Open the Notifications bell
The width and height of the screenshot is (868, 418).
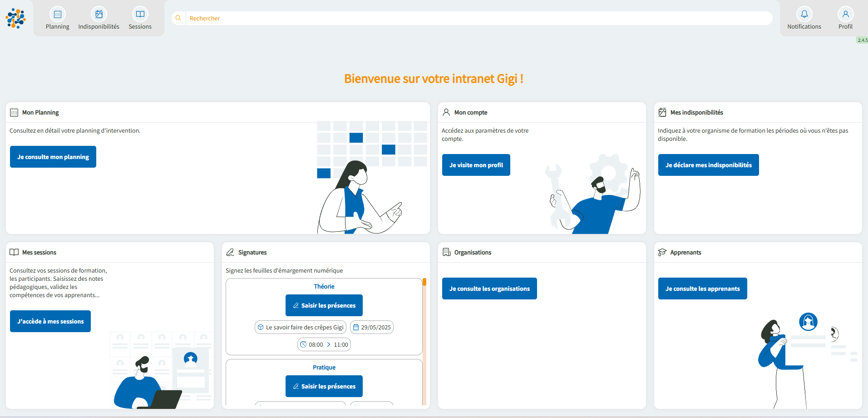[804, 15]
